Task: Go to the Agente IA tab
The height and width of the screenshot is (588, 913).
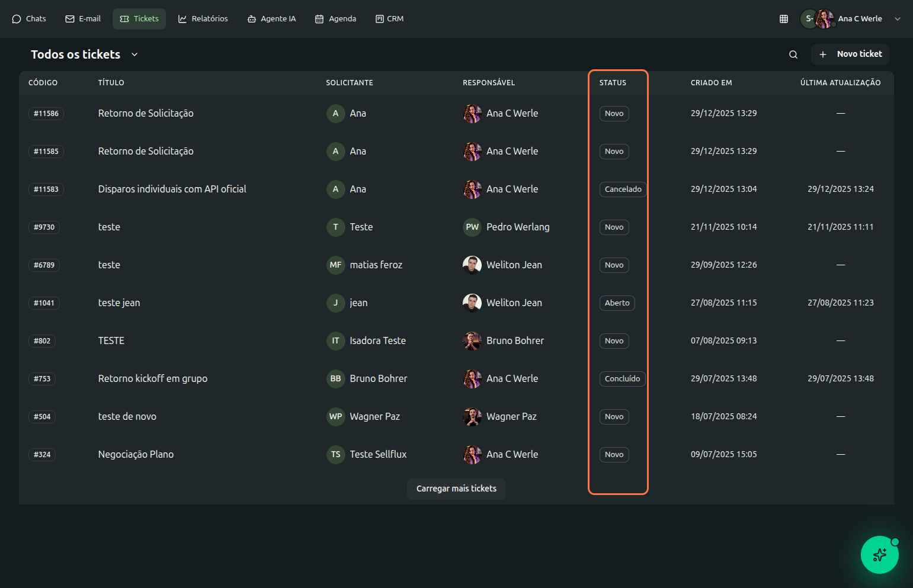Action: pos(271,19)
